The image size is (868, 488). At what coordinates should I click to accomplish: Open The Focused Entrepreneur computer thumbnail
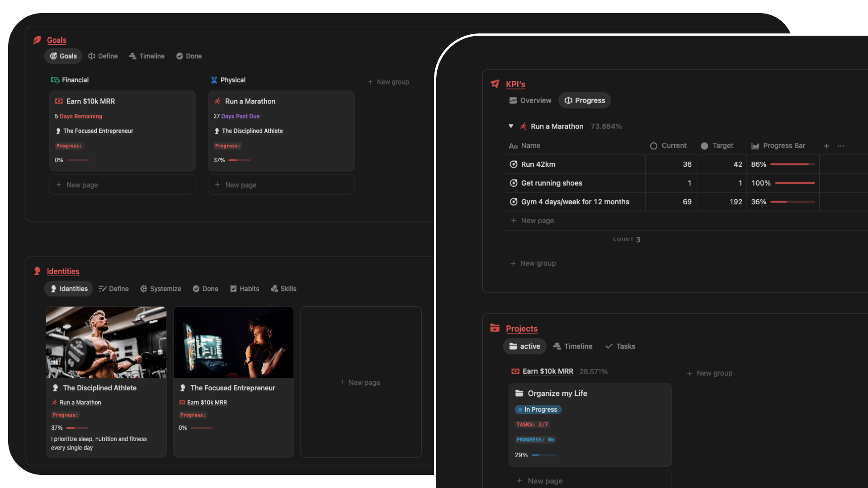pyautogui.click(x=234, y=342)
